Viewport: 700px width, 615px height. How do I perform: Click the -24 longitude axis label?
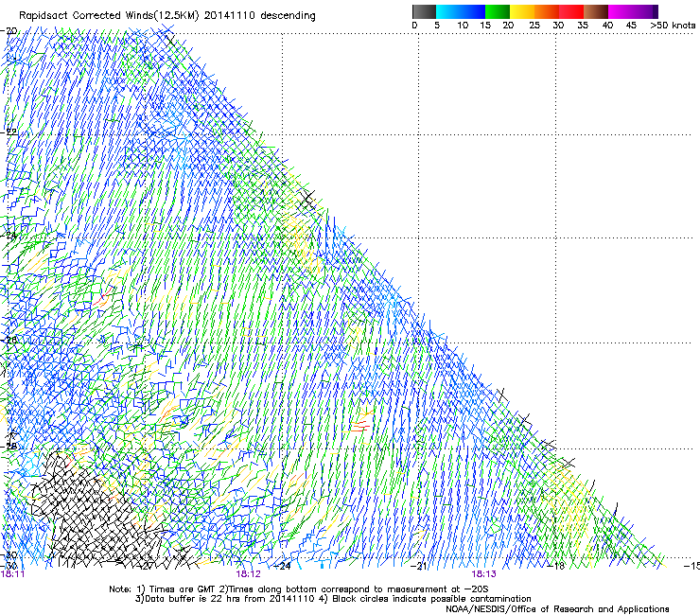(x=282, y=567)
